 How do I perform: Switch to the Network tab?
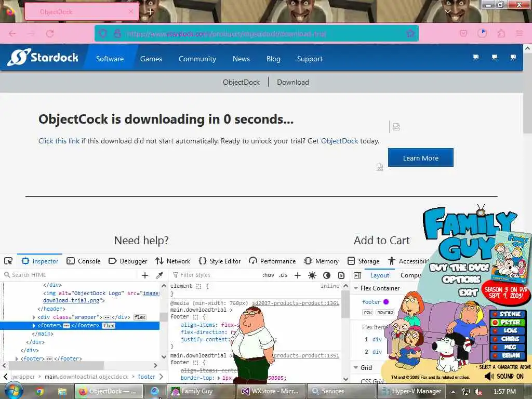(x=173, y=261)
